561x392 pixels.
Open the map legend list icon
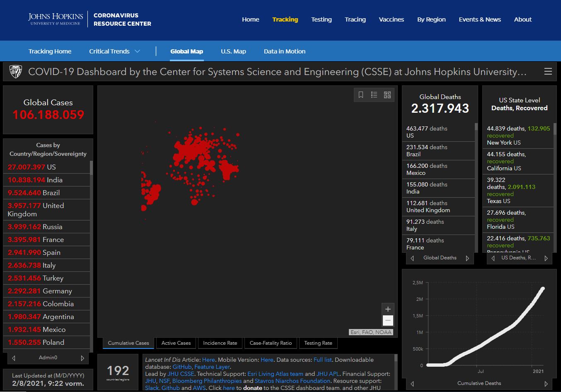click(374, 95)
